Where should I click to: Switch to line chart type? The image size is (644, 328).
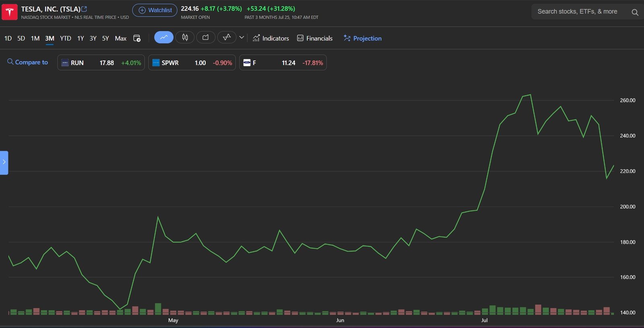click(164, 37)
